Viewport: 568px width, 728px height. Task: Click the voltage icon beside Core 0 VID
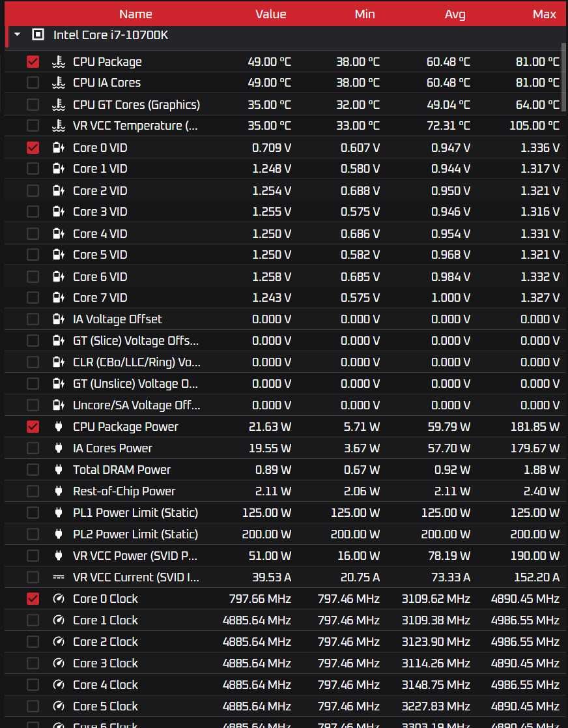click(x=59, y=148)
